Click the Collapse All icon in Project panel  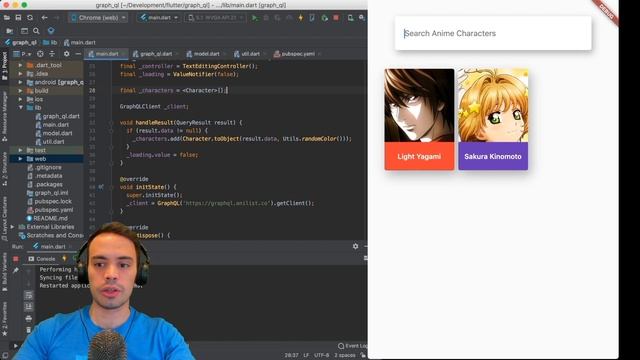pos(52,54)
